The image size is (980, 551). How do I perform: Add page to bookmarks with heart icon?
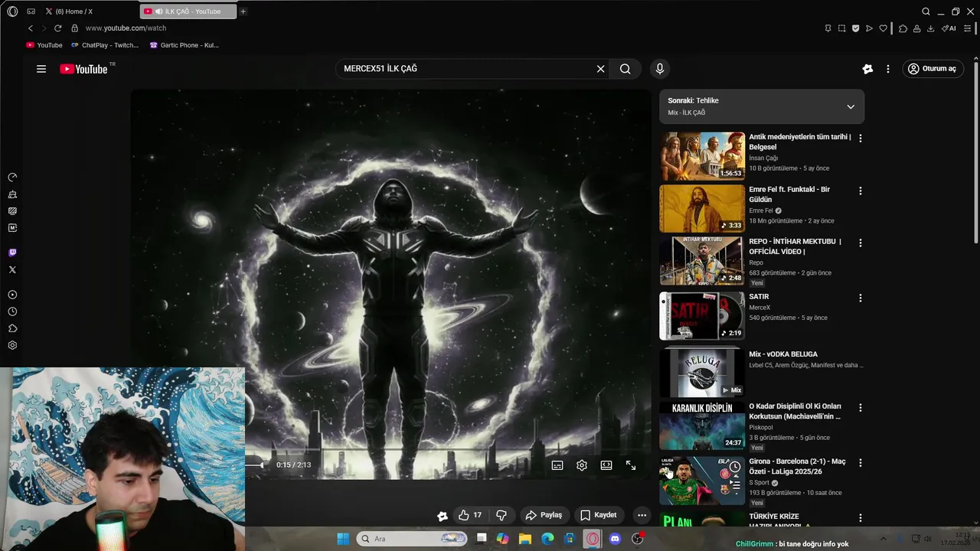pyautogui.click(x=883, y=28)
